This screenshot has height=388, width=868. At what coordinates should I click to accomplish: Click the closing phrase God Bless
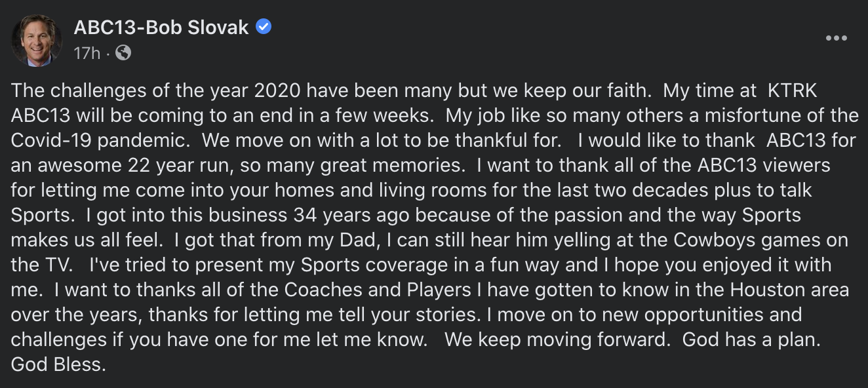click(x=58, y=364)
